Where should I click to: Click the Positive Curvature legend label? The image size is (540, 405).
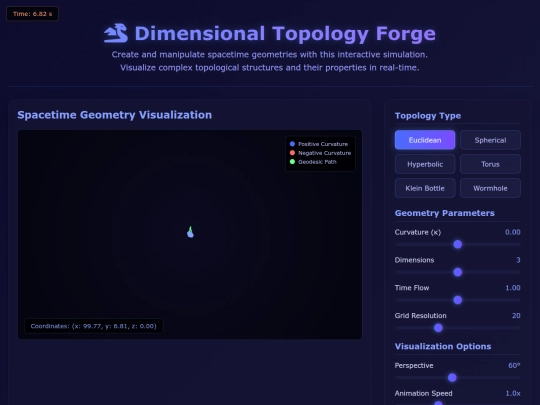pos(323,144)
